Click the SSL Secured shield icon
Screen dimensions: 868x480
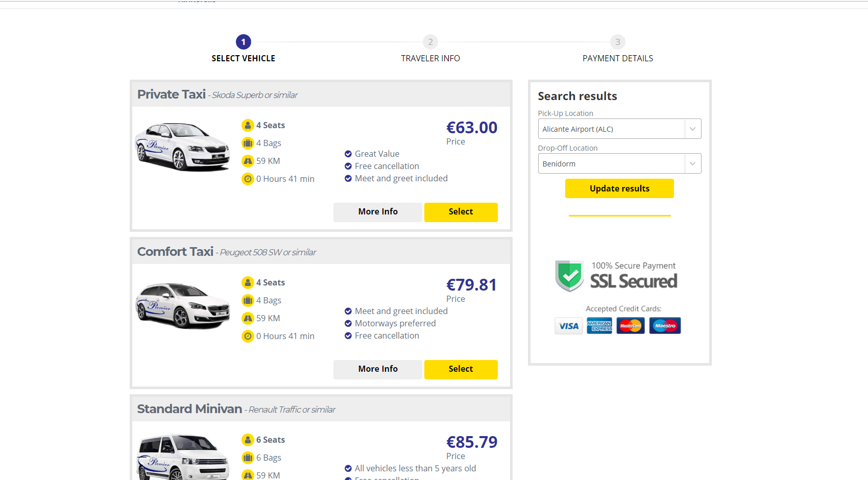[x=569, y=276]
